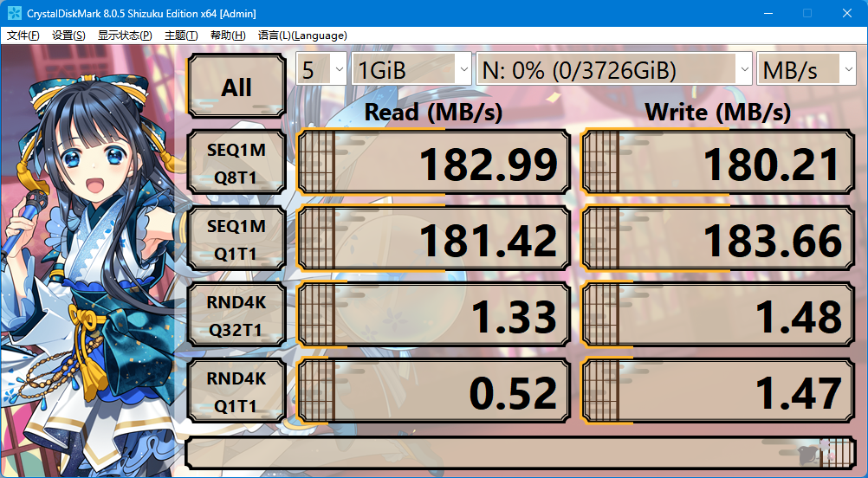Minimize the CrystalDiskMark window
Viewport: 868px width, 478px height.
coord(768,13)
